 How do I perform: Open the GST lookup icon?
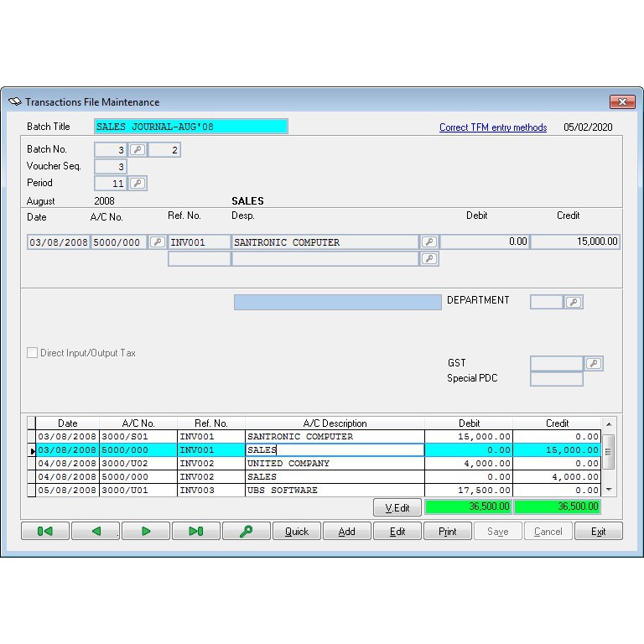click(x=593, y=363)
